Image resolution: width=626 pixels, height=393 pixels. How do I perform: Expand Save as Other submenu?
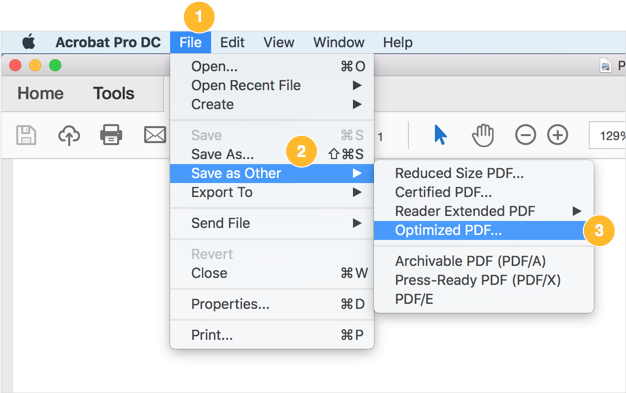272,173
